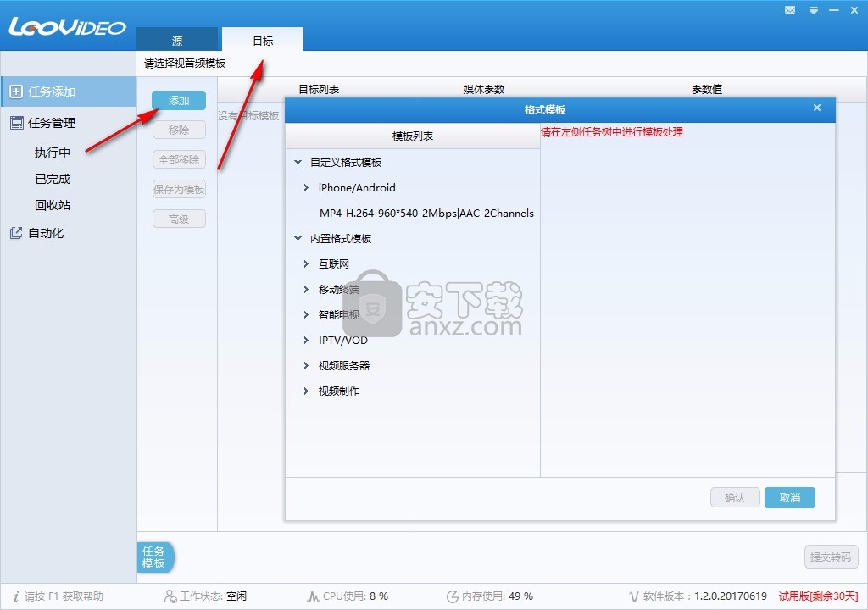The width and height of the screenshot is (868, 610).
Task: Expand the 互联网 category arrow
Action: (x=306, y=264)
